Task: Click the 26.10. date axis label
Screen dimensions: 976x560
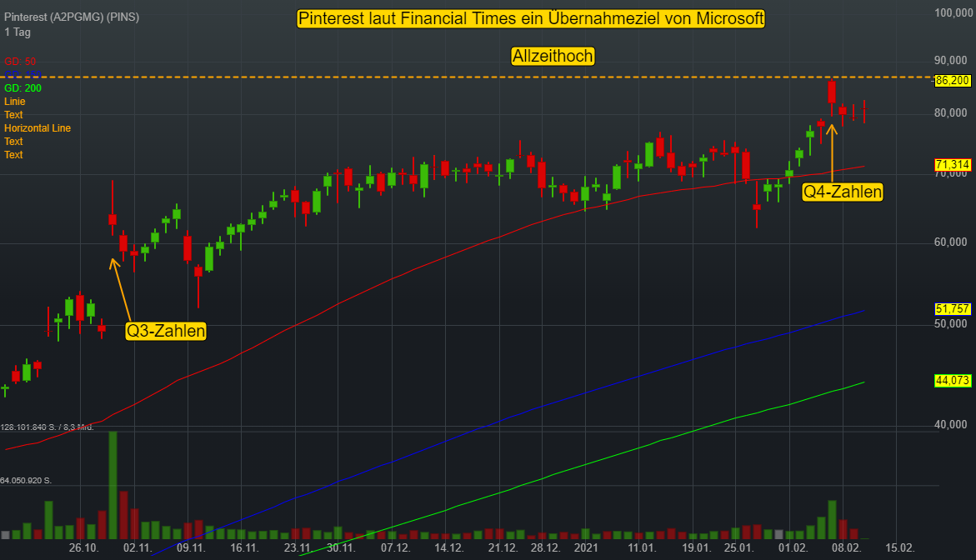Action: tap(84, 547)
